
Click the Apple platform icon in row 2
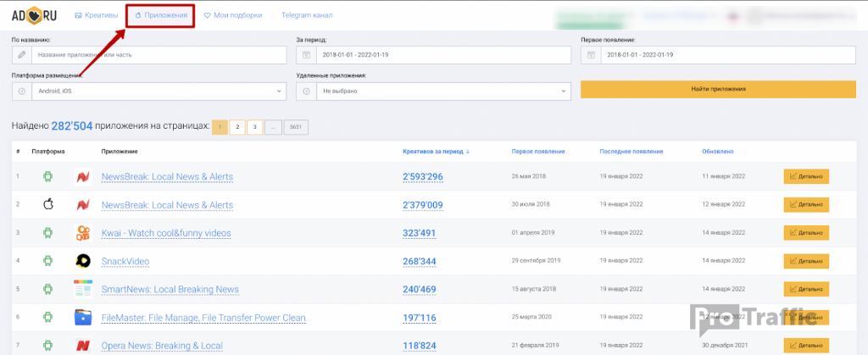pos(48,205)
